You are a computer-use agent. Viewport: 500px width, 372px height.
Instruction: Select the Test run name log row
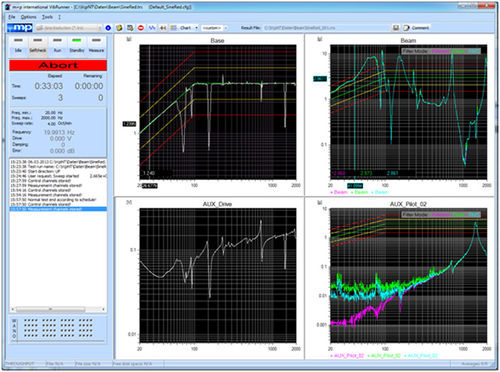[58, 166]
